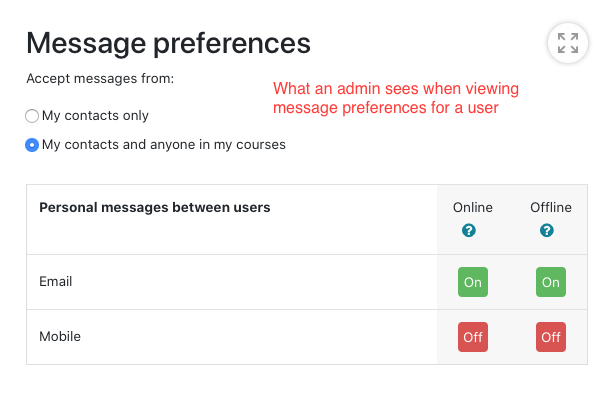The width and height of the screenshot is (603, 395).
Task: Click 'Personal messages between users' table header
Action: (x=155, y=207)
